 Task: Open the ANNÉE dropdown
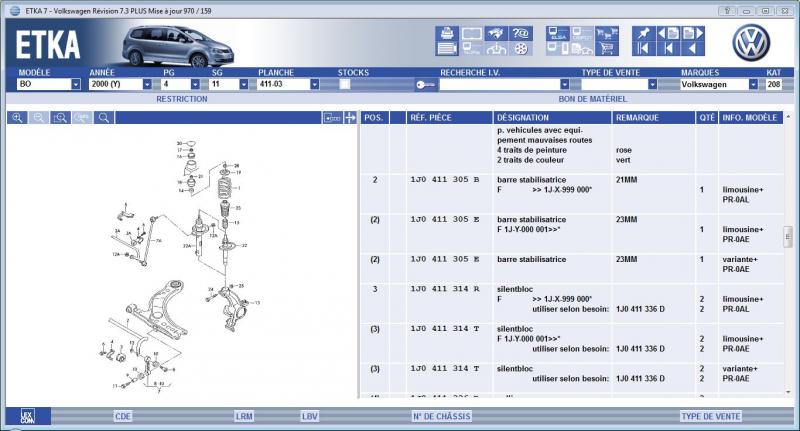click(x=147, y=84)
